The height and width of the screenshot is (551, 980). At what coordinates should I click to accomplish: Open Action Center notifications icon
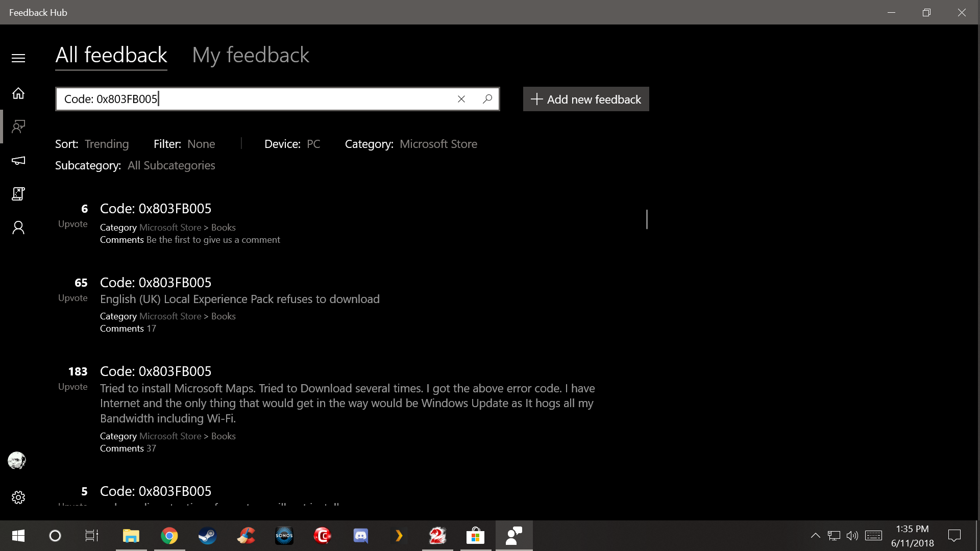click(954, 536)
